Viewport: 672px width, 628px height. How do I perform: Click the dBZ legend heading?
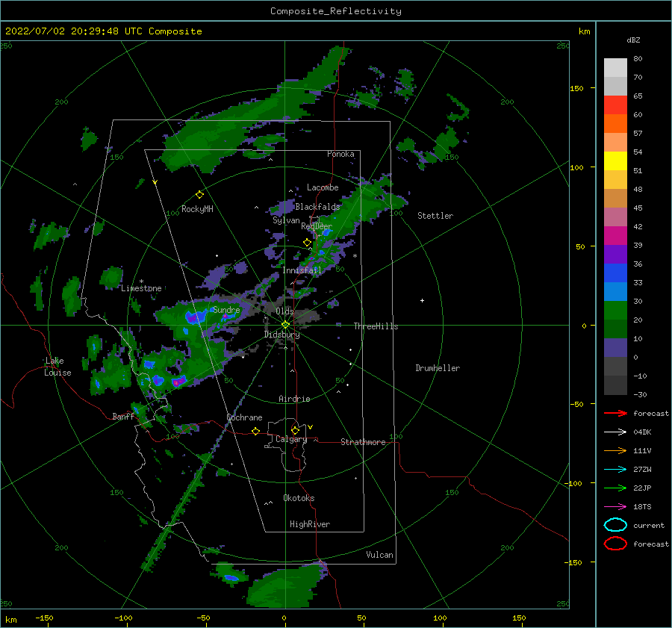[x=633, y=40]
